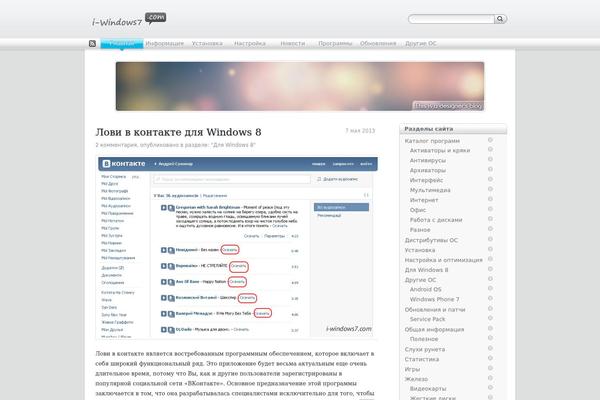Open Другие ОС sidebar link

(421, 280)
